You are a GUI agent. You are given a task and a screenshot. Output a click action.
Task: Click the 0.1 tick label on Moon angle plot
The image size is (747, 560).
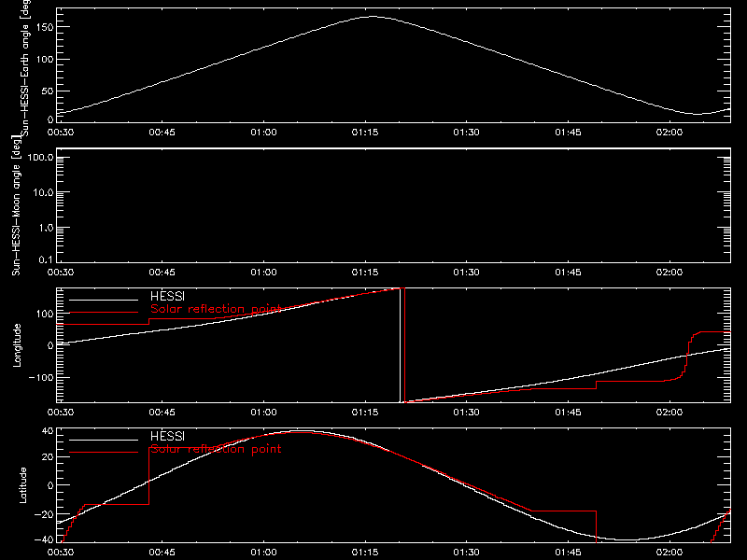tap(46, 260)
